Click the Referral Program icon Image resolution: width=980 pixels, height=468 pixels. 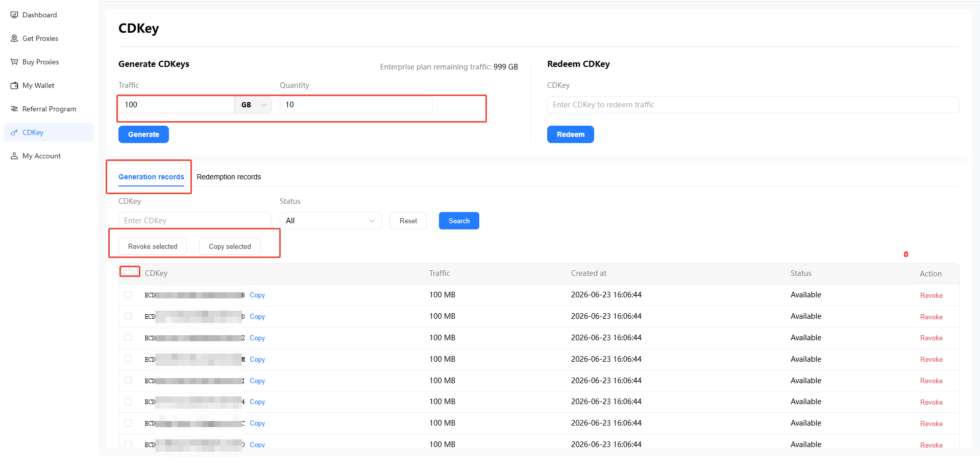pyautogui.click(x=14, y=109)
